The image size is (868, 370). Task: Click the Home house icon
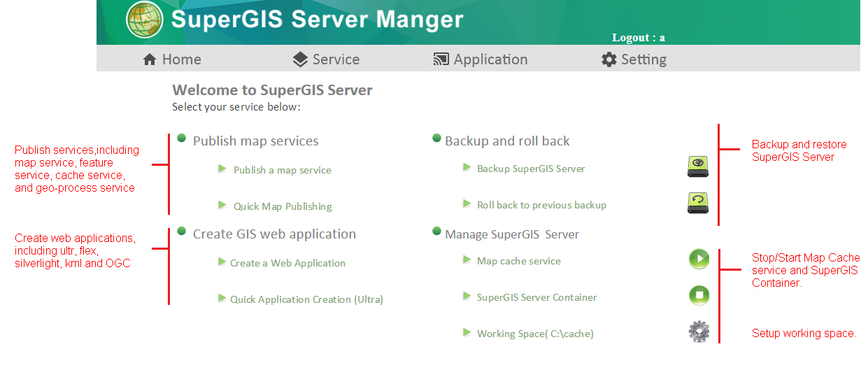[x=149, y=59]
